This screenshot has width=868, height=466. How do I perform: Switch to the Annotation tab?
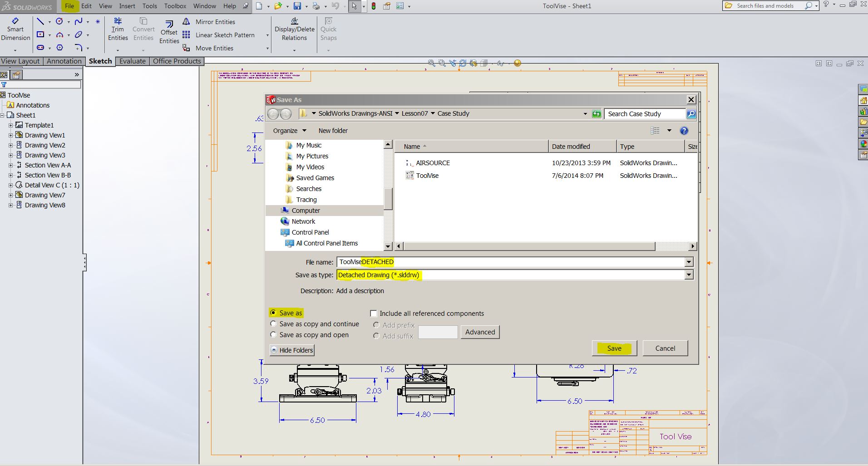click(x=64, y=61)
